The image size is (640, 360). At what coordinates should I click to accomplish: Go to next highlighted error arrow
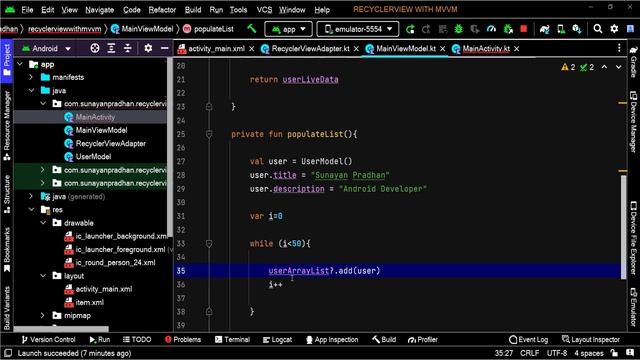point(619,67)
